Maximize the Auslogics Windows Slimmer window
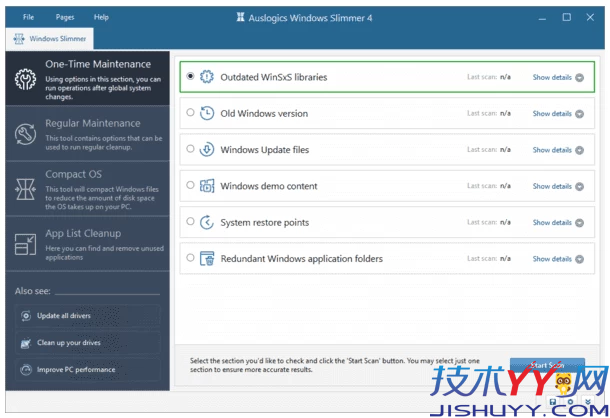 (x=566, y=17)
